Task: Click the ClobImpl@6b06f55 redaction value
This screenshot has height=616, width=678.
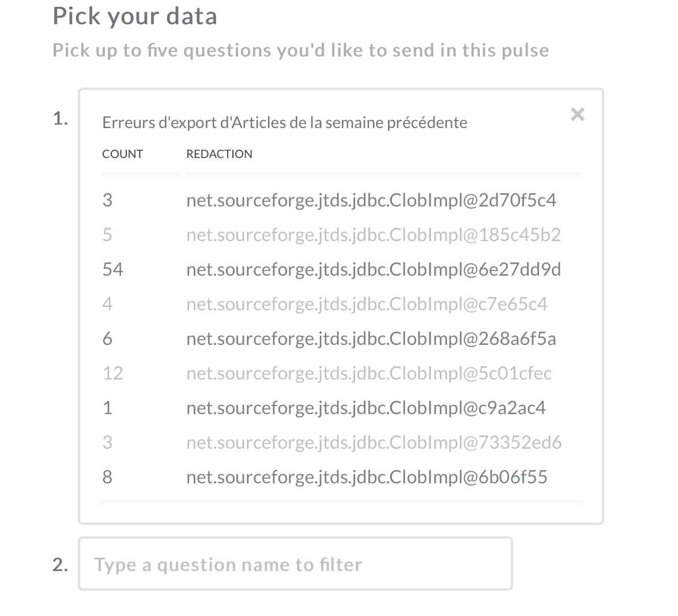Action: [x=367, y=476]
